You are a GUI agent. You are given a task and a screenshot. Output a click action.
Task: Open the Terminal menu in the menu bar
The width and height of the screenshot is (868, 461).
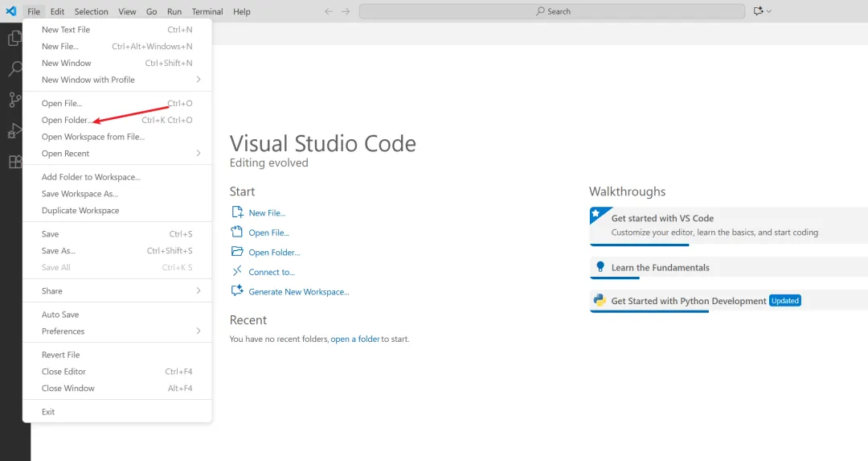click(207, 11)
